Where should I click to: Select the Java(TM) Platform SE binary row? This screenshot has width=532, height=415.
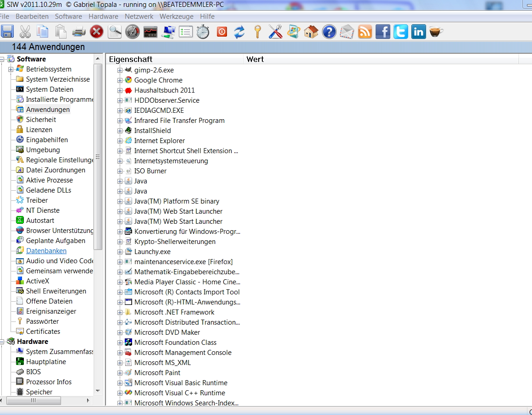pyautogui.click(x=177, y=201)
